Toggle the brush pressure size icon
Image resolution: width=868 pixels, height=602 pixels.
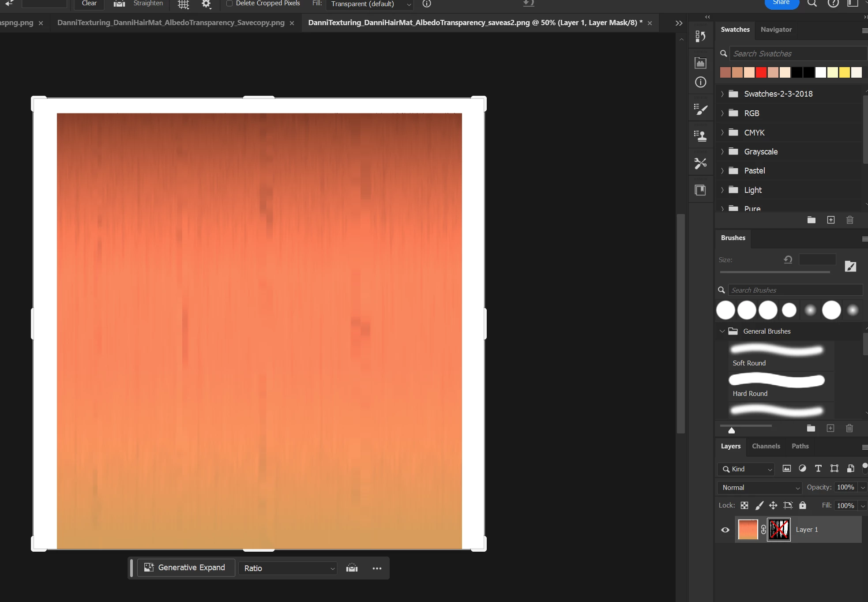(850, 266)
